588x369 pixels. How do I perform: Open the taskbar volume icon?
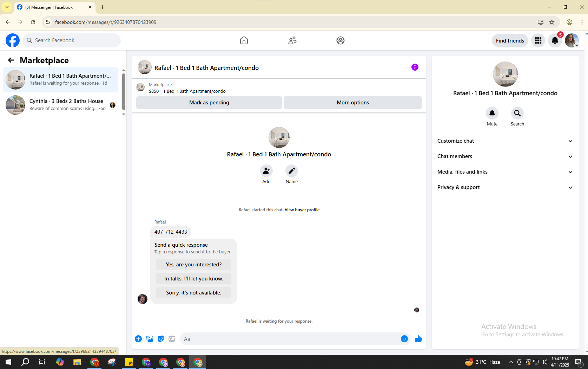pyautogui.click(x=544, y=362)
